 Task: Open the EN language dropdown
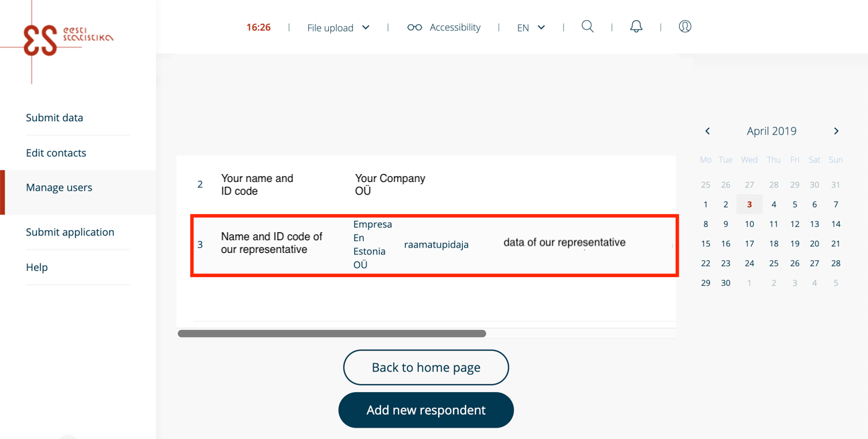tap(530, 27)
